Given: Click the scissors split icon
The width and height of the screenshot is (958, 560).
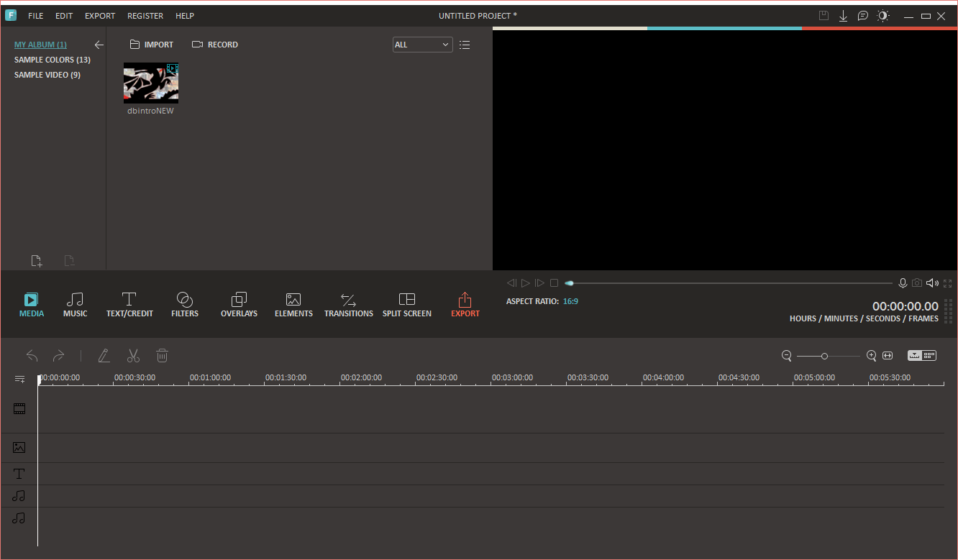Looking at the screenshot, I should pyautogui.click(x=133, y=355).
